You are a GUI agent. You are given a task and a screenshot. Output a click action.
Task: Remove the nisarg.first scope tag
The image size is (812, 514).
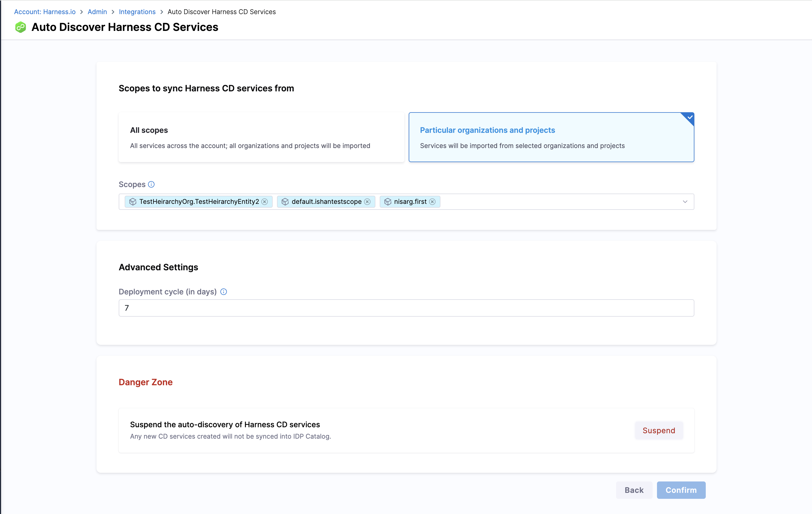click(x=432, y=202)
